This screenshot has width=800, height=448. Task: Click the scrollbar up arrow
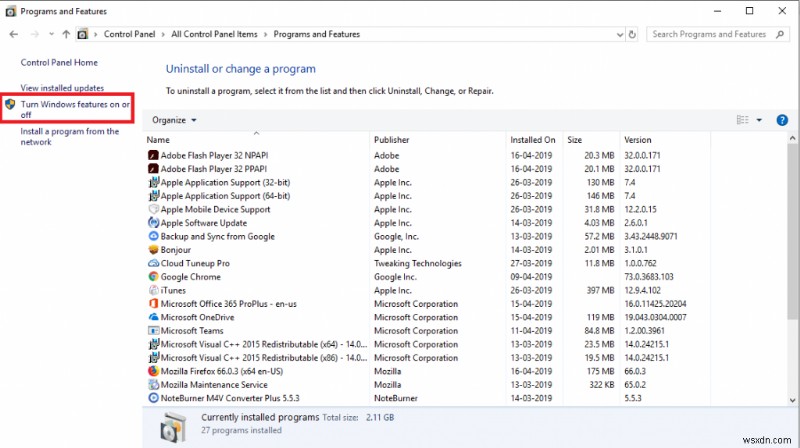792,138
